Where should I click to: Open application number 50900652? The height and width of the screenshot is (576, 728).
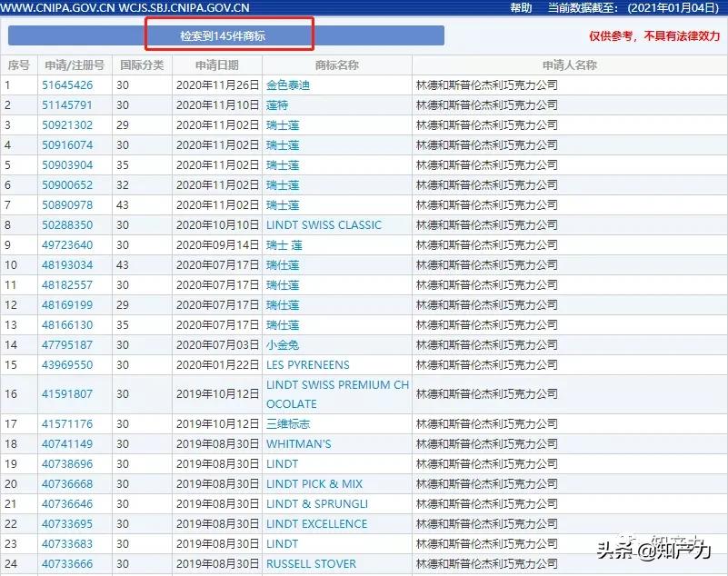point(67,184)
